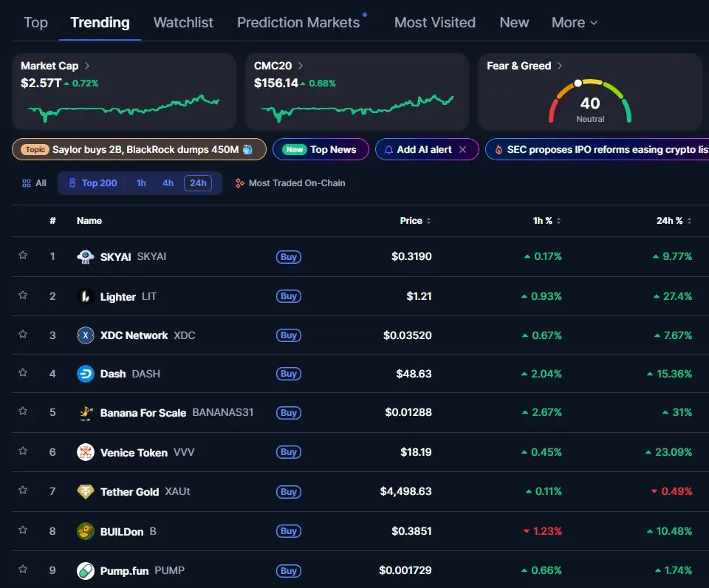The width and height of the screenshot is (709, 588).
Task: Sort table by Price column
Action: (x=415, y=221)
